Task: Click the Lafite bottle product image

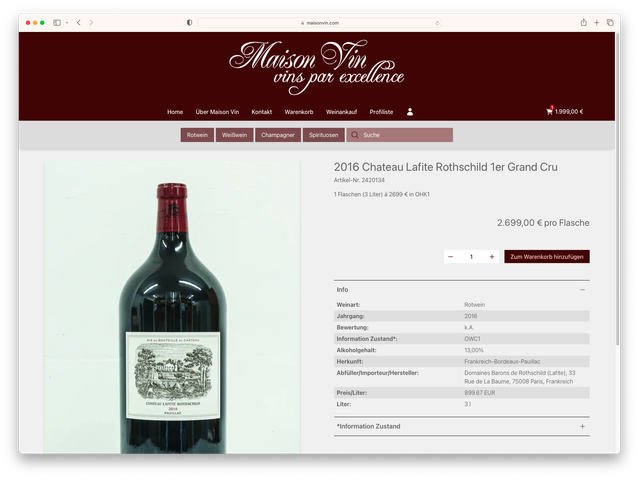Action: [172, 307]
